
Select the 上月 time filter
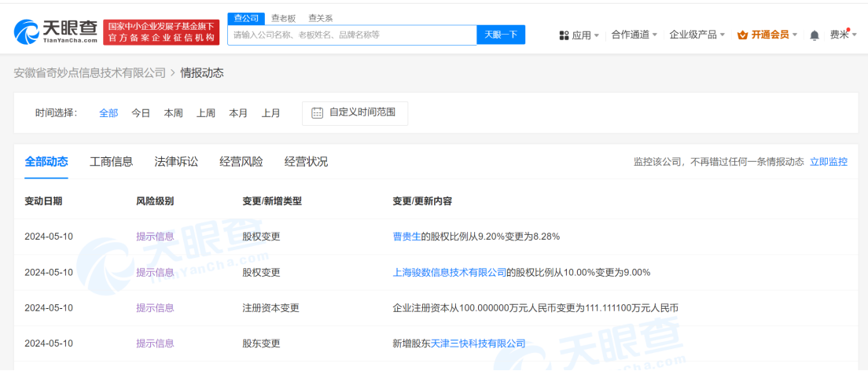pyautogui.click(x=270, y=113)
